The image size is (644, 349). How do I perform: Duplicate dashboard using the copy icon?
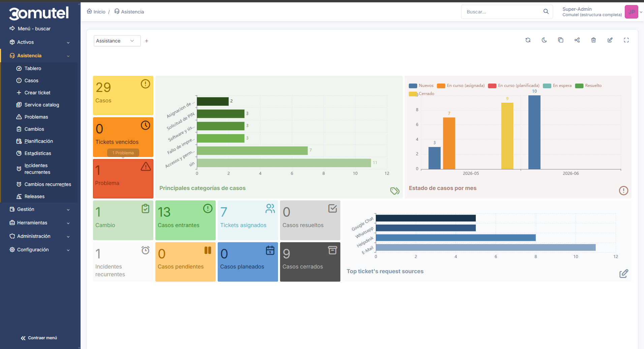561,40
